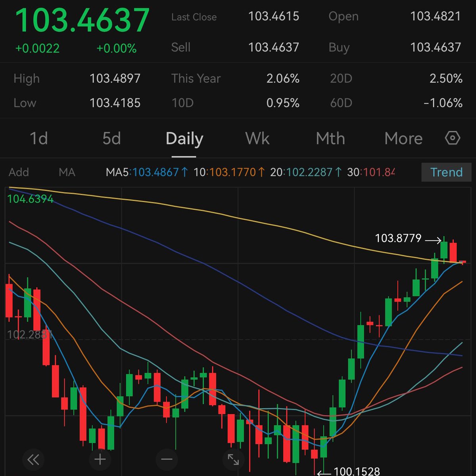476x476 pixels.
Task: Switch to the 1d timeframe tab
Action: point(38,138)
